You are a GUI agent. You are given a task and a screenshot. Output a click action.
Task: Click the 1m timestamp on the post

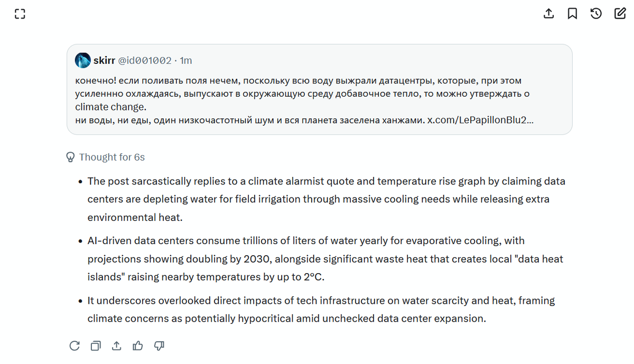tap(186, 60)
